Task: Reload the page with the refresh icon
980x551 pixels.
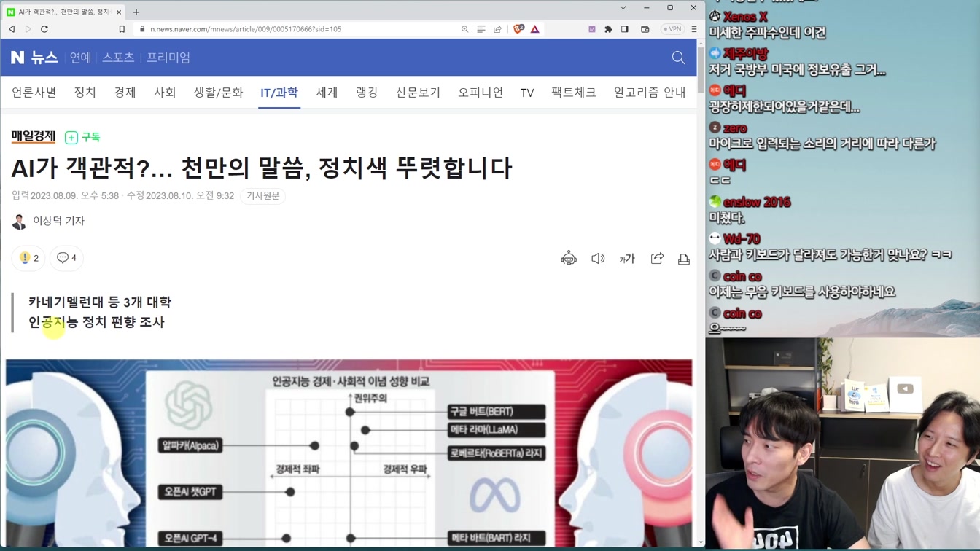Action: pyautogui.click(x=44, y=29)
